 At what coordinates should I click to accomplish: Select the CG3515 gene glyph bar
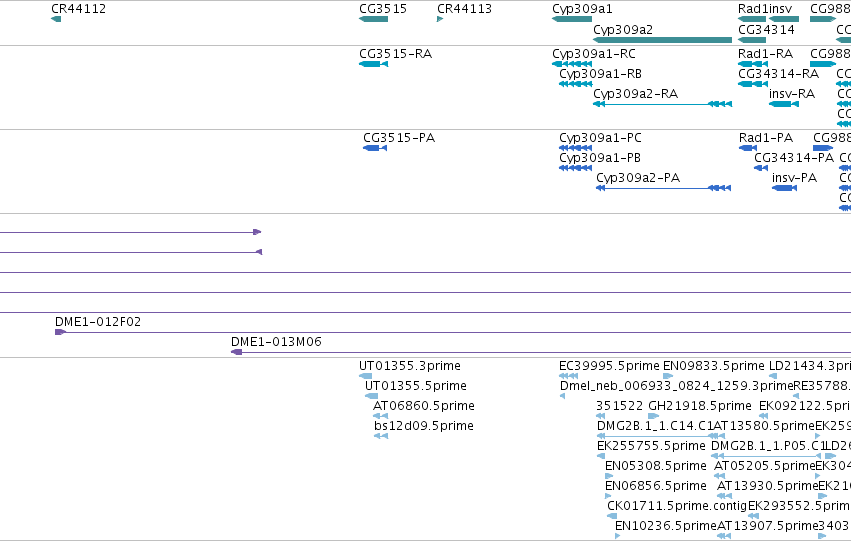373,19
